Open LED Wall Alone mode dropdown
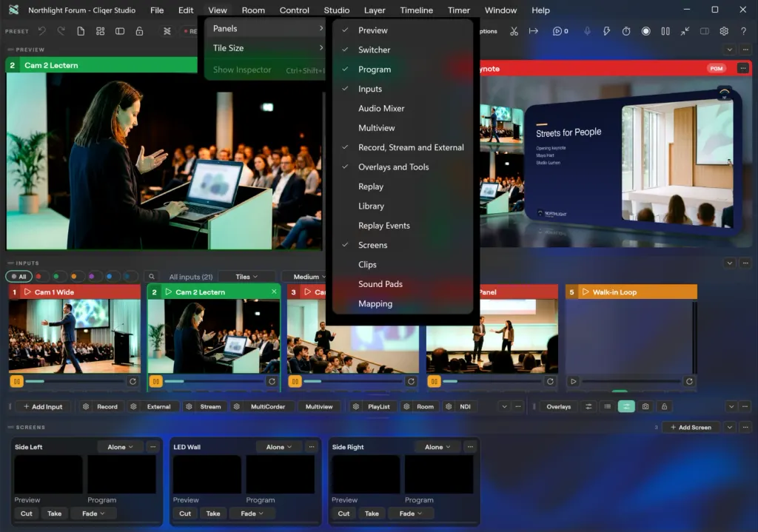Image resolution: width=758 pixels, height=532 pixels. 279,447
